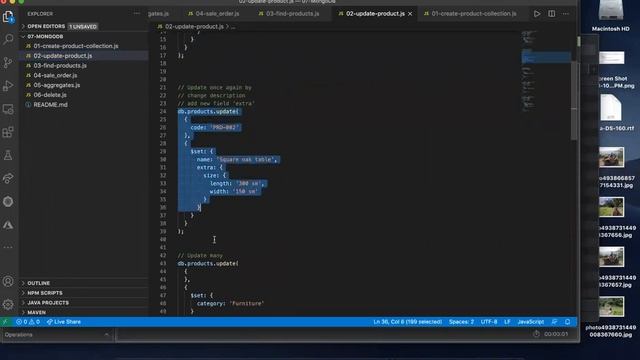Open the Macintosh HD desktop icon
640x360 pixels.
611,16
